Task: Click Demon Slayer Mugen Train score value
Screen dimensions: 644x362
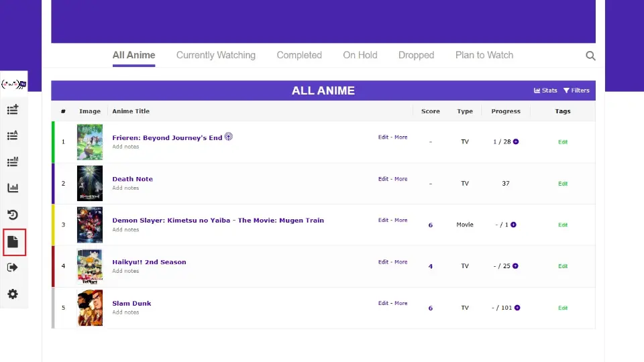Action: (x=430, y=225)
